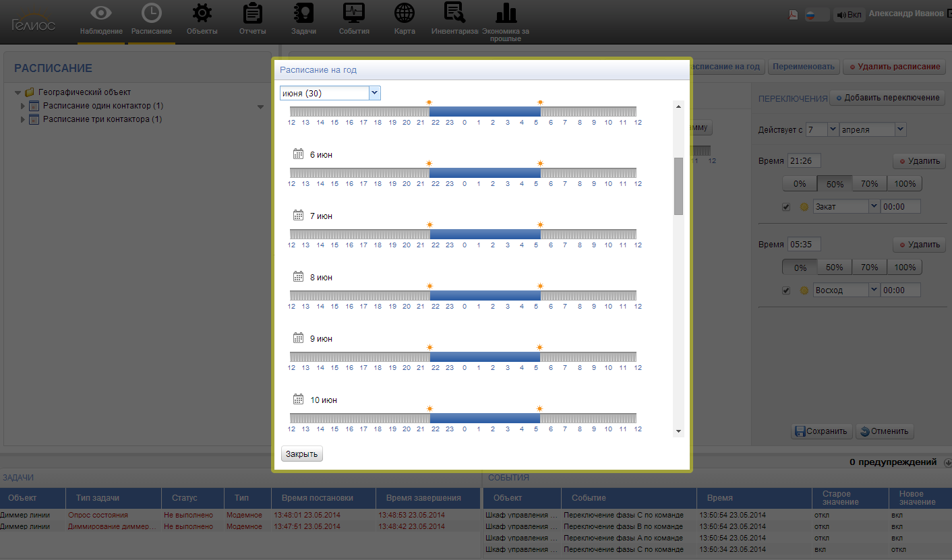This screenshot has width=952, height=560.
Task: Uncheck the checkbox beside Восход
Action: coord(786,290)
